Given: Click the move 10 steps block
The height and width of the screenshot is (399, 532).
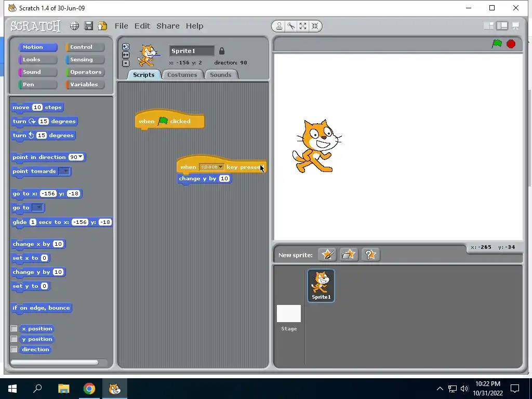Looking at the screenshot, I should point(37,108).
